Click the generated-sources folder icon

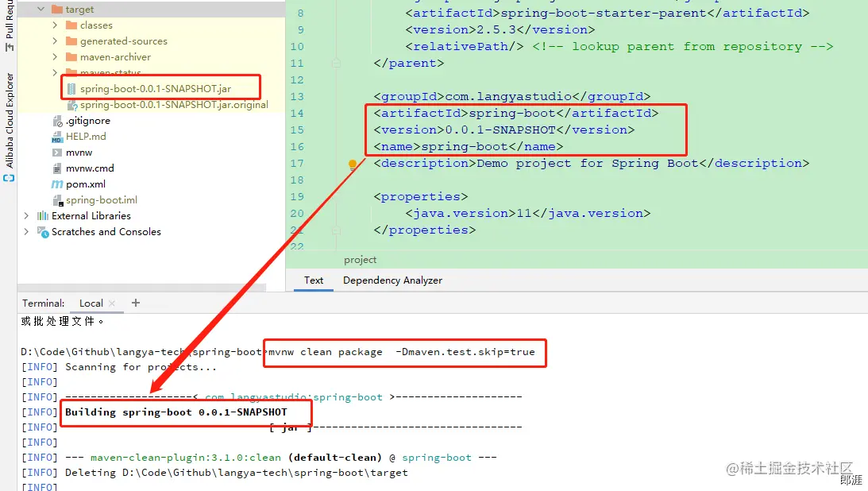[71, 41]
